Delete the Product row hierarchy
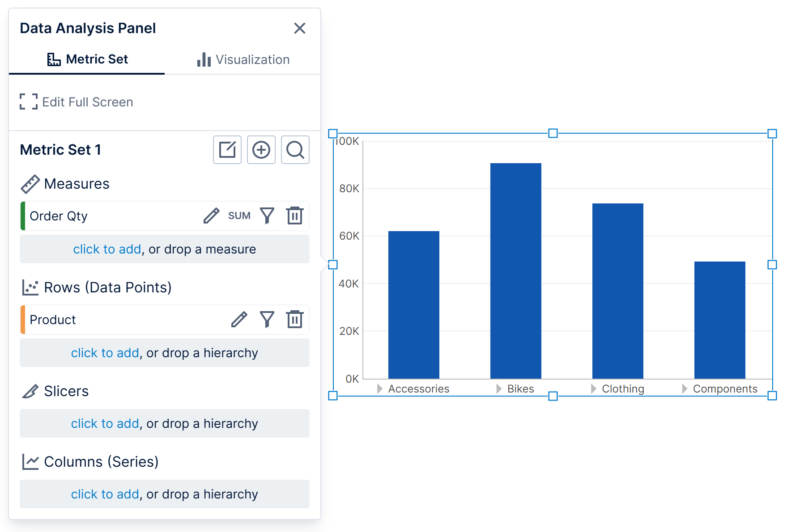Image resolution: width=787 pixels, height=532 pixels. tap(295, 320)
